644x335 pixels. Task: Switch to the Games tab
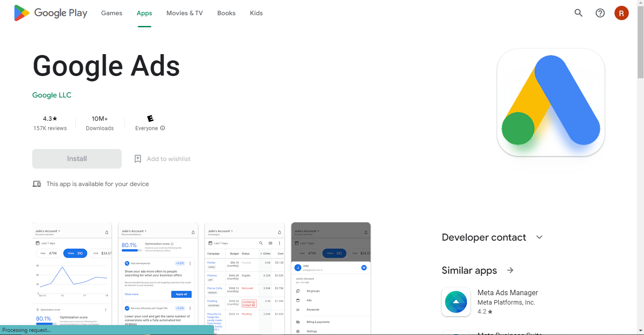112,13
